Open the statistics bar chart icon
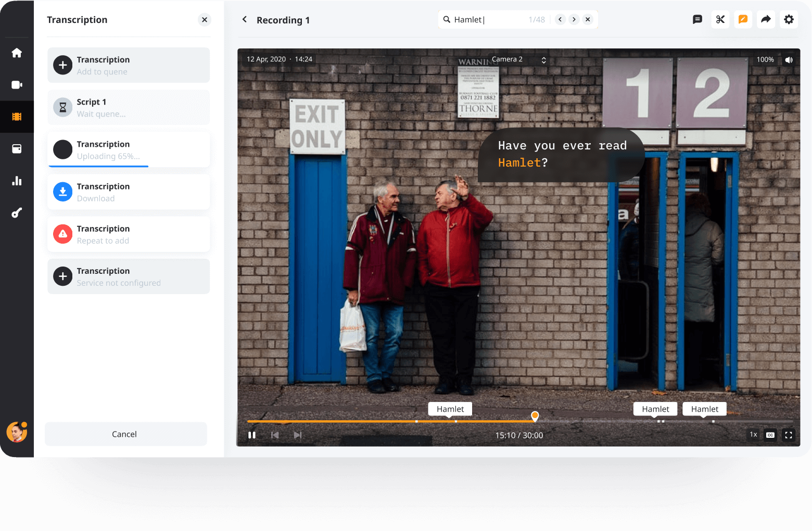Image resolution: width=812 pixels, height=531 pixels. click(x=17, y=181)
